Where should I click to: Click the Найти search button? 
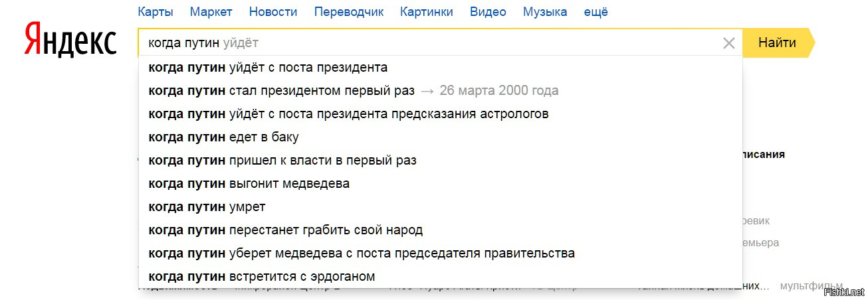pos(778,43)
